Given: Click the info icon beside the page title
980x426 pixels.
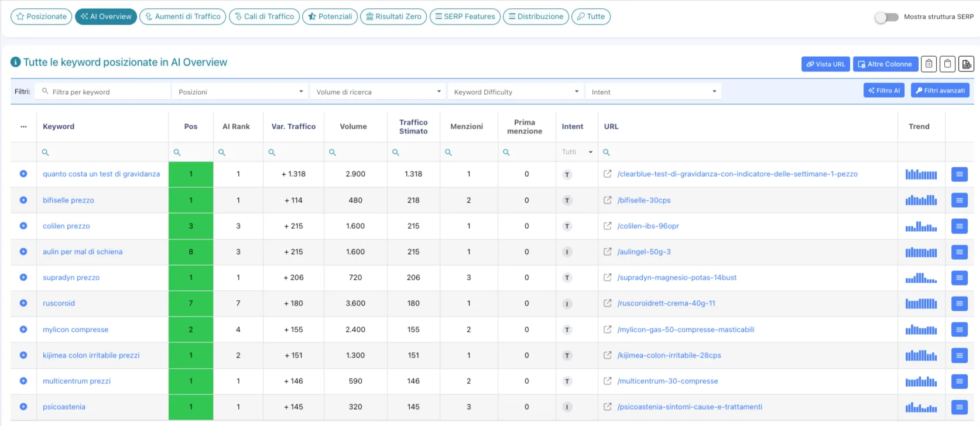Looking at the screenshot, I should [x=16, y=62].
